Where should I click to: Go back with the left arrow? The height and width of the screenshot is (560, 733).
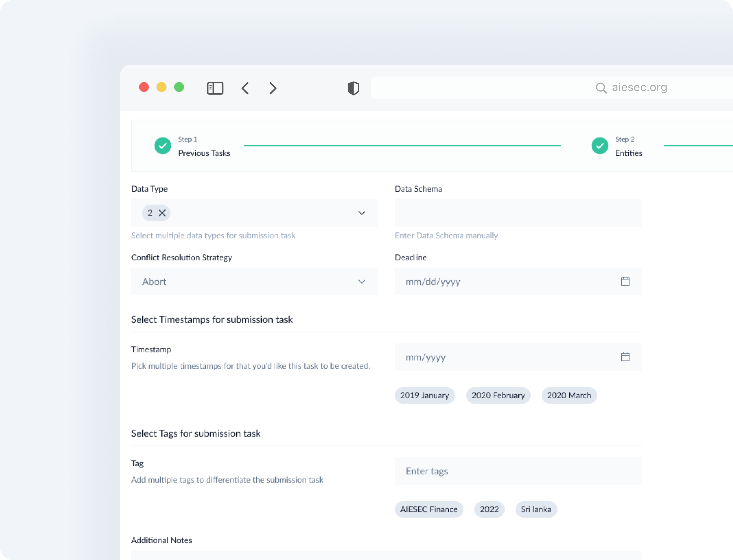click(x=245, y=88)
